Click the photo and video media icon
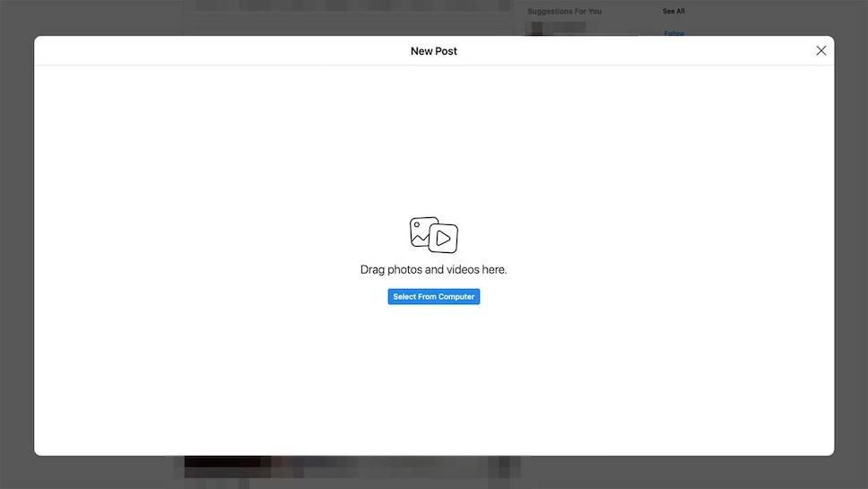868x489 pixels. coord(434,235)
